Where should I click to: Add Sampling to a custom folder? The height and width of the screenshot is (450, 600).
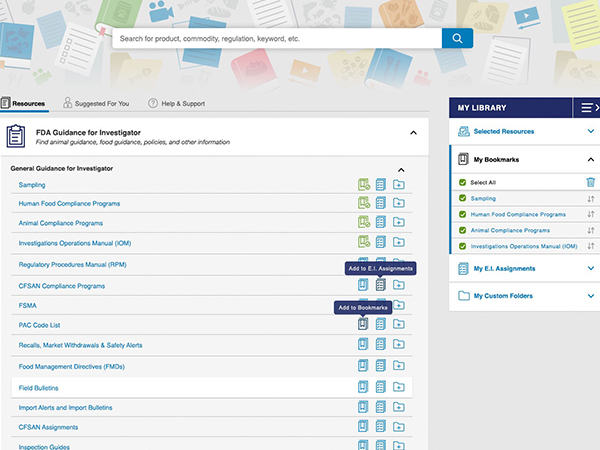coord(399,185)
